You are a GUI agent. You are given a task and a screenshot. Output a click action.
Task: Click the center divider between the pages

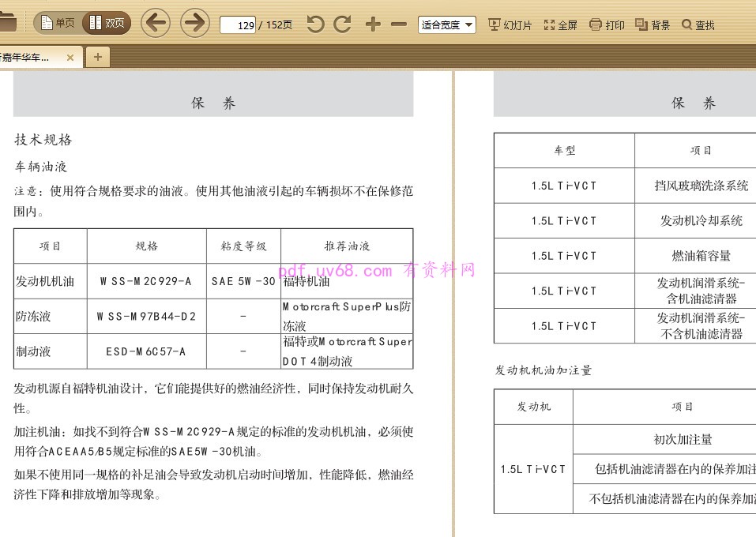(453, 300)
